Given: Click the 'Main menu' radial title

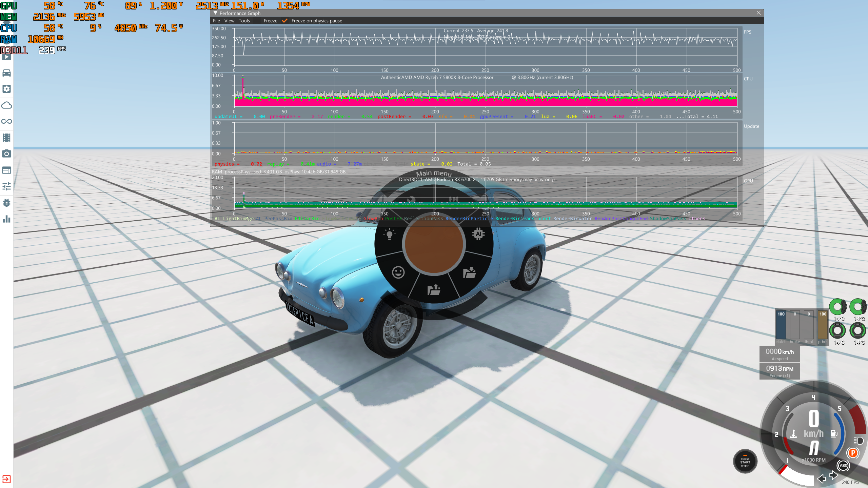Looking at the screenshot, I should click(434, 174).
